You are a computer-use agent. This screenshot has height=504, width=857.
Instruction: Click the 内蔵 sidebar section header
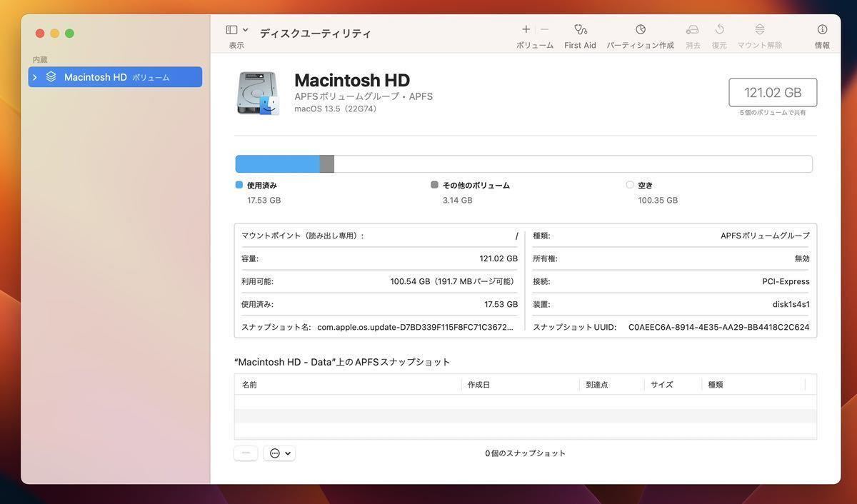40,60
